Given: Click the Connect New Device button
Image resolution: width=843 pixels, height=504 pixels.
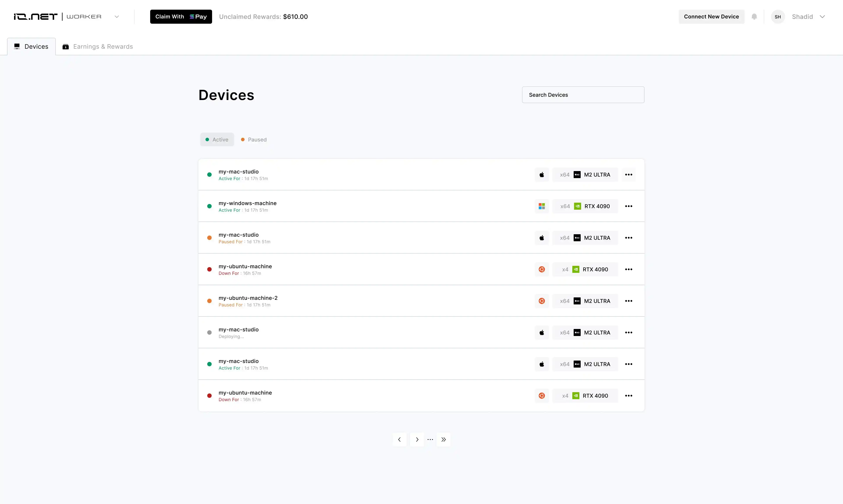Looking at the screenshot, I should click(711, 16).
